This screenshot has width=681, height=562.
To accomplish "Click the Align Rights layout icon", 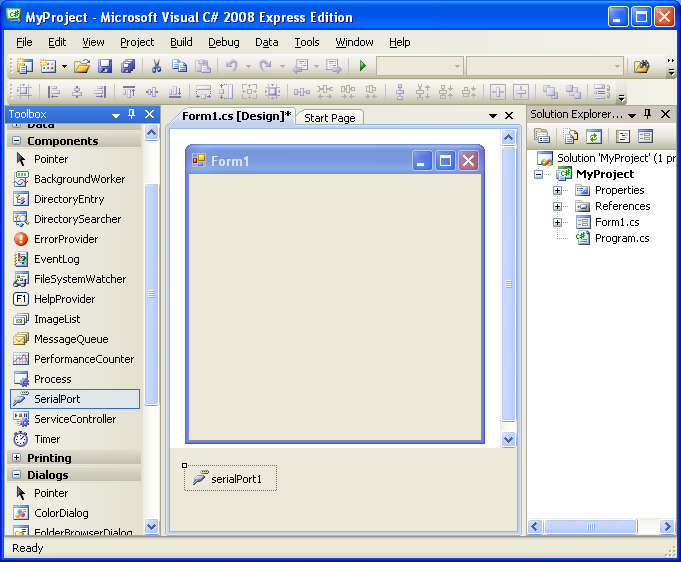I will [100, 92].
